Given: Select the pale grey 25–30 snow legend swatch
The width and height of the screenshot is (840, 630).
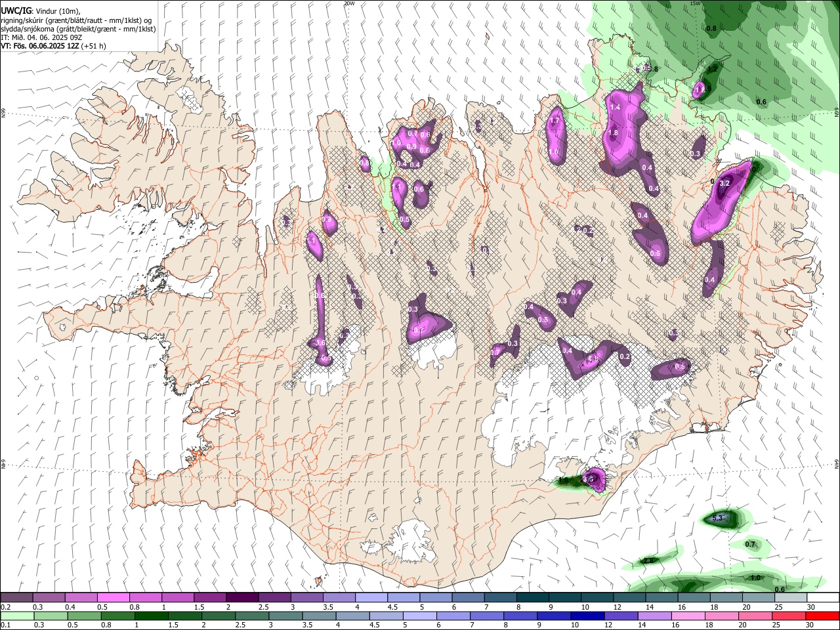Looking at the screenshot, I should point(790,597).
